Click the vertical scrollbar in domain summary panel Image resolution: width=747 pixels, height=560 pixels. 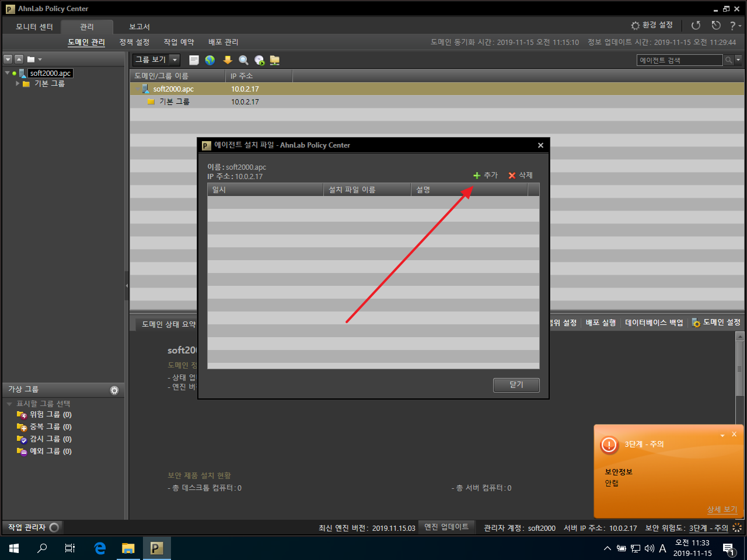[x=739, y=367]
